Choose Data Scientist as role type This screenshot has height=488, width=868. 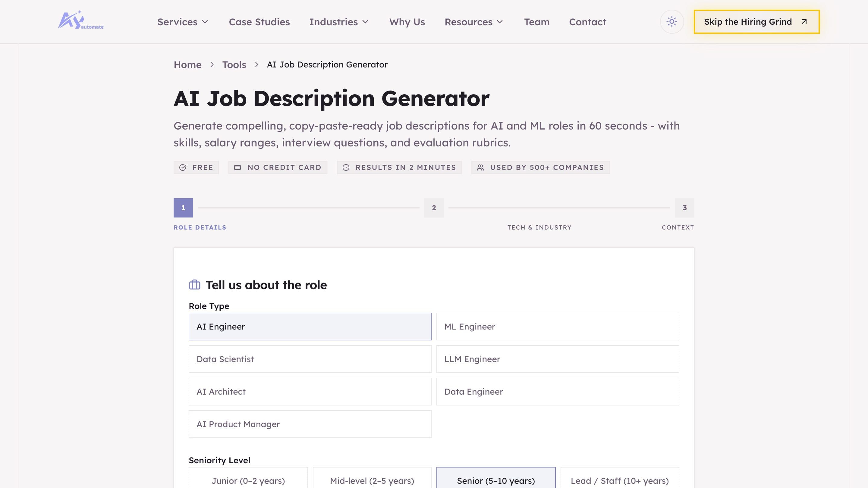point(310,359)
